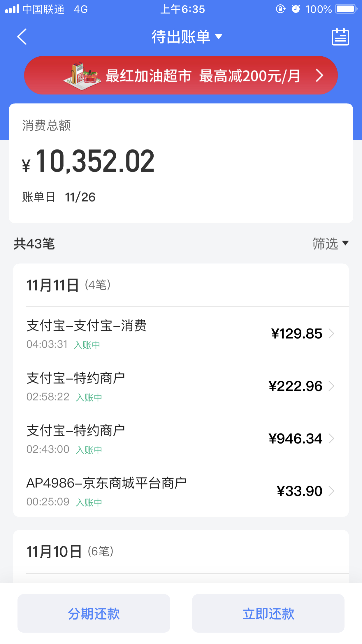This screenshot has width=362, height=644.
Task: Open the 02:43:00 特约商户 transaction
Action: coord(181,438)
